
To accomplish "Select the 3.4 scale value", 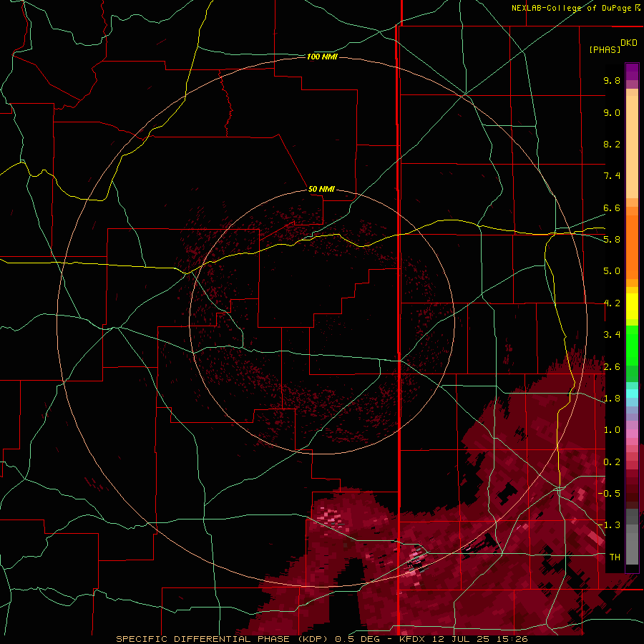I will [612, 335].
